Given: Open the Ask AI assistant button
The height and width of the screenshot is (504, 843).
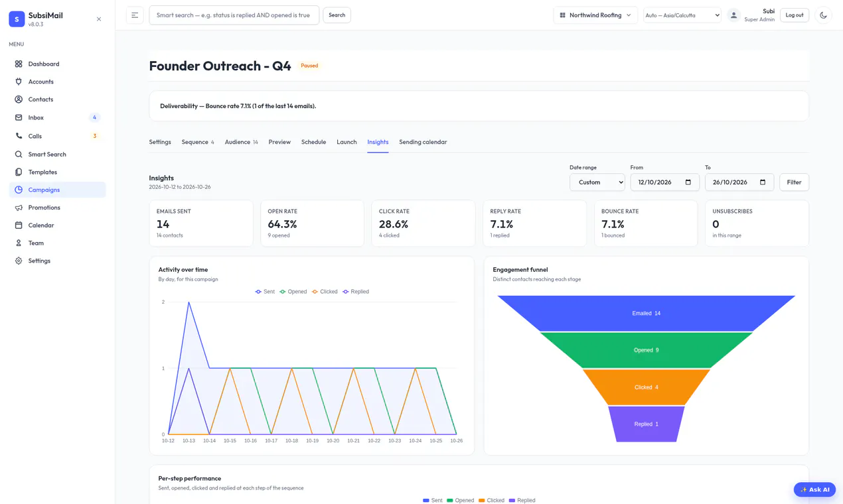Looking at the screenshot, I should coord(814,489).
